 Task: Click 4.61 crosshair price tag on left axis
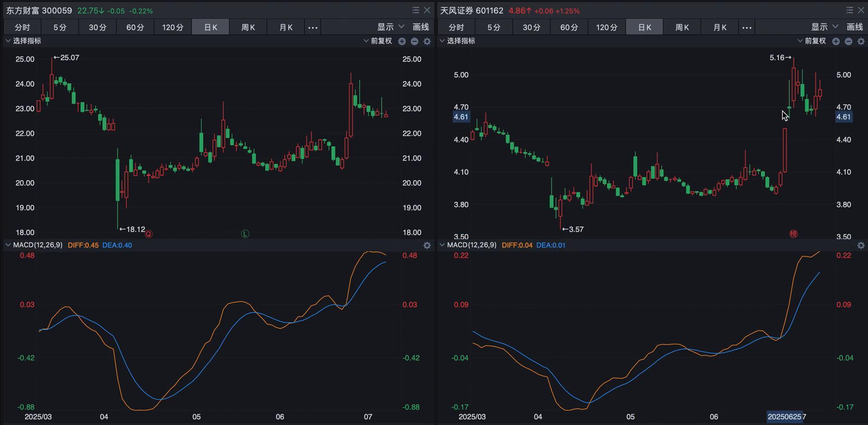tap(461, 117)
